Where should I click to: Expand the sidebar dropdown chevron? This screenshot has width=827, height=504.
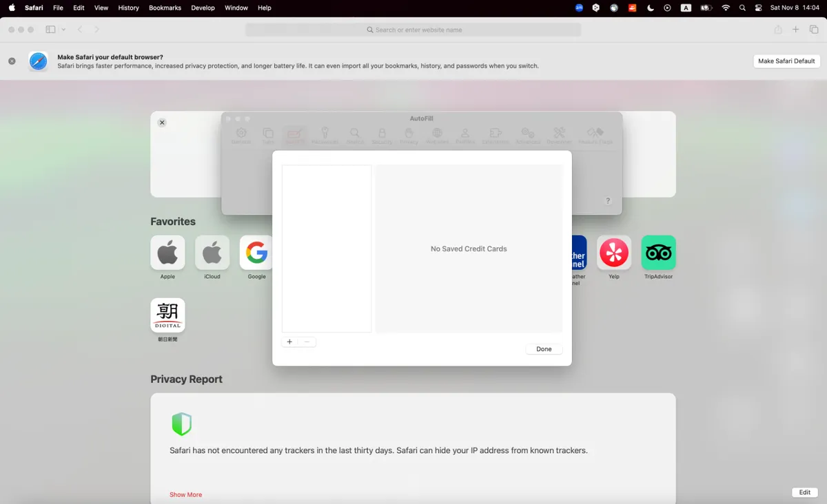[x=63, y=30]
